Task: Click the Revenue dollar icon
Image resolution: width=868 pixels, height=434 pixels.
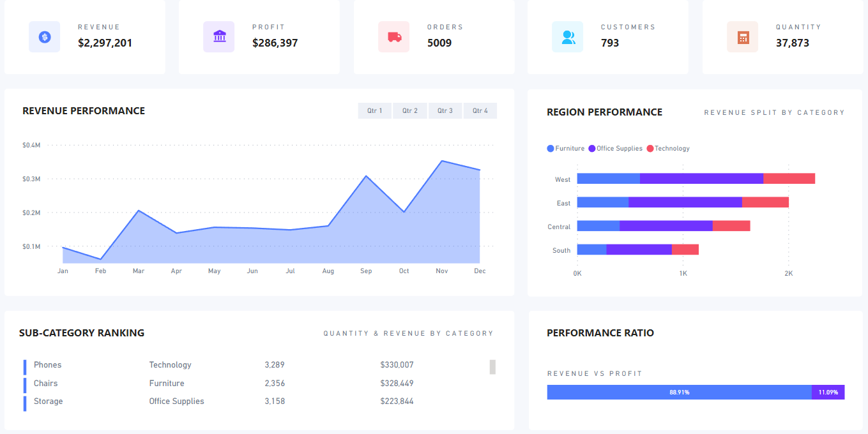Action: (44, 36)
